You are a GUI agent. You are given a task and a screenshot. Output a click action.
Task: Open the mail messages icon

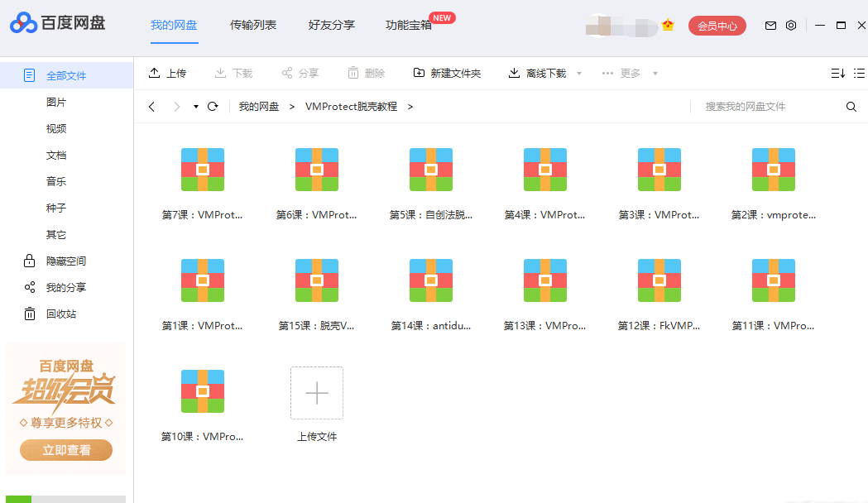(770, 26)
